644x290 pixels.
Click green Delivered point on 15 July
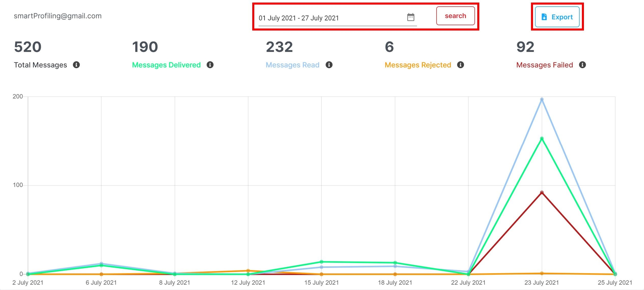tap(321, 262)
